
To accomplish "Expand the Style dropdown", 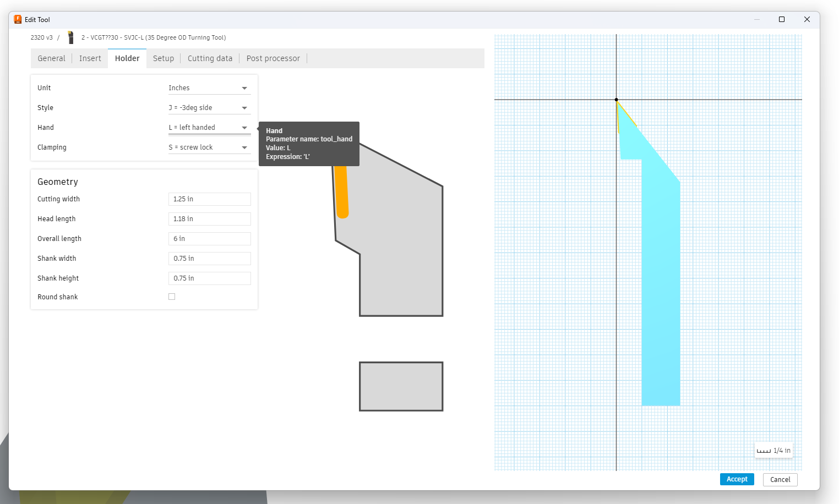I will point(209,108).
